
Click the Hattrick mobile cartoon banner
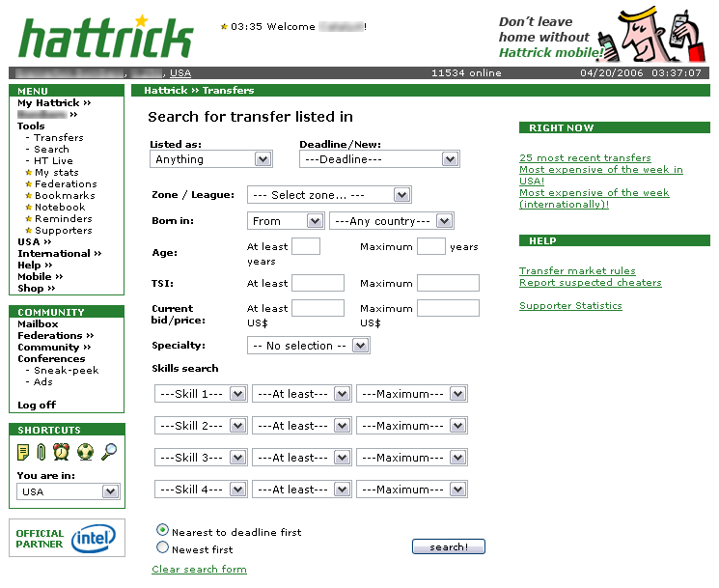coord(604,37)
